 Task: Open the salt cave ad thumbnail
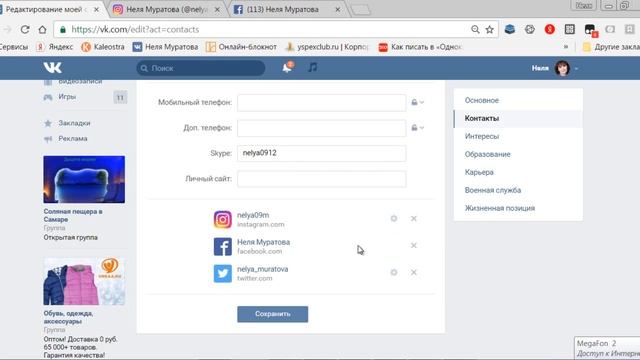pyautogui.click(x=84, y=179)
